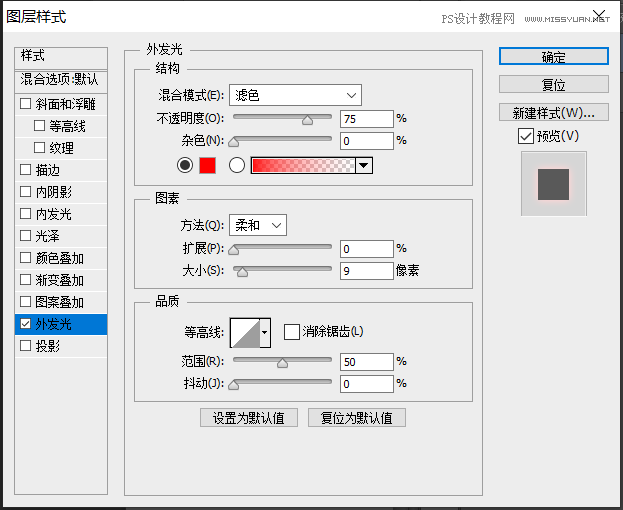Screen dimensions: 623x510
Task: Click the 不透明度 value field showing 75
Action: tap(367, 119)
